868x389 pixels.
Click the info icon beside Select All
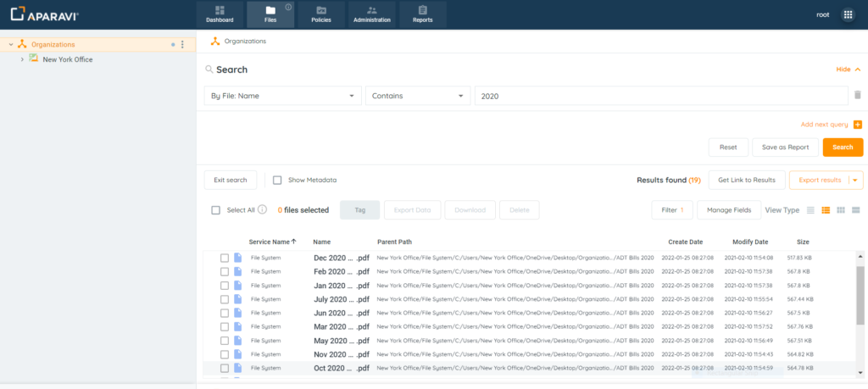(x=263, y=209)
